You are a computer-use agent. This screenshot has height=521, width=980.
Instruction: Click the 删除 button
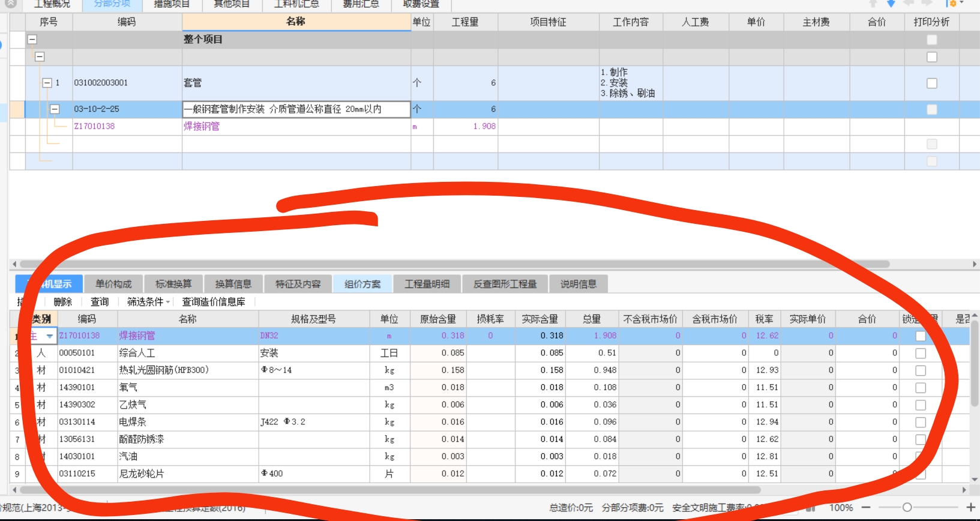63,302
